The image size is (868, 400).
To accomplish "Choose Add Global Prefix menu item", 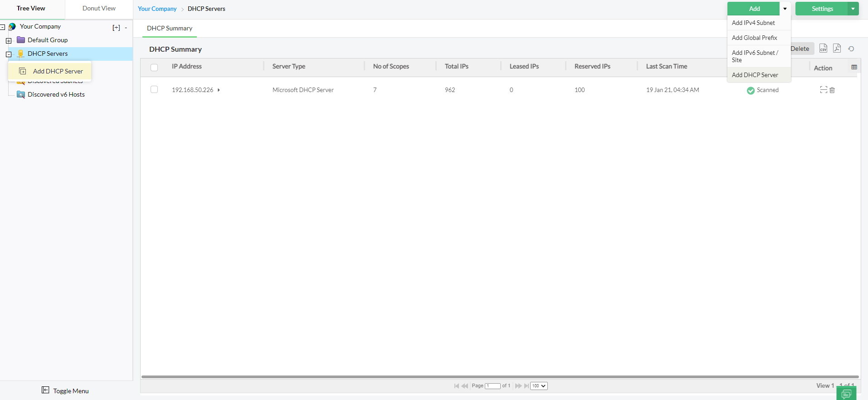I will click(759, 38).
